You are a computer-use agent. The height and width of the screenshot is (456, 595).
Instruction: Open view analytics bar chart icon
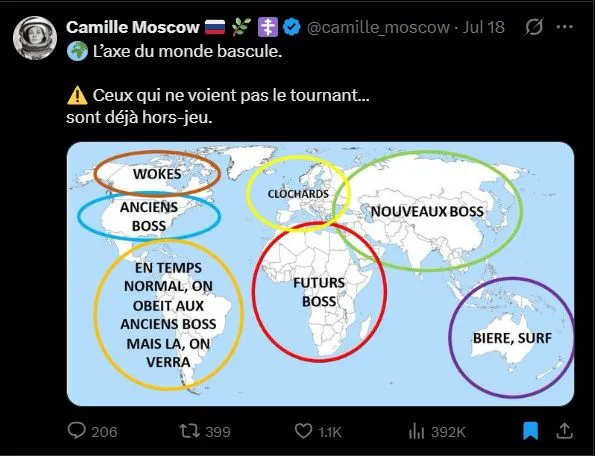click(x=416, y=431)
